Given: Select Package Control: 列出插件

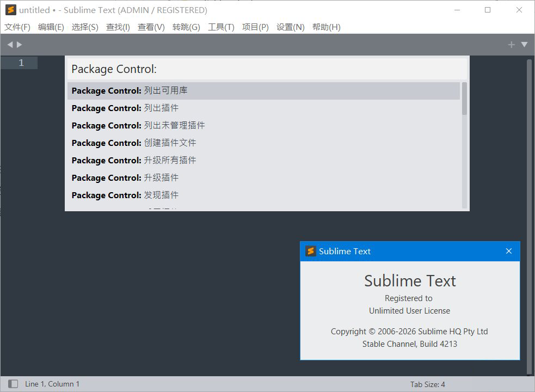Looking at the screenshot, I should coord(263,108).
